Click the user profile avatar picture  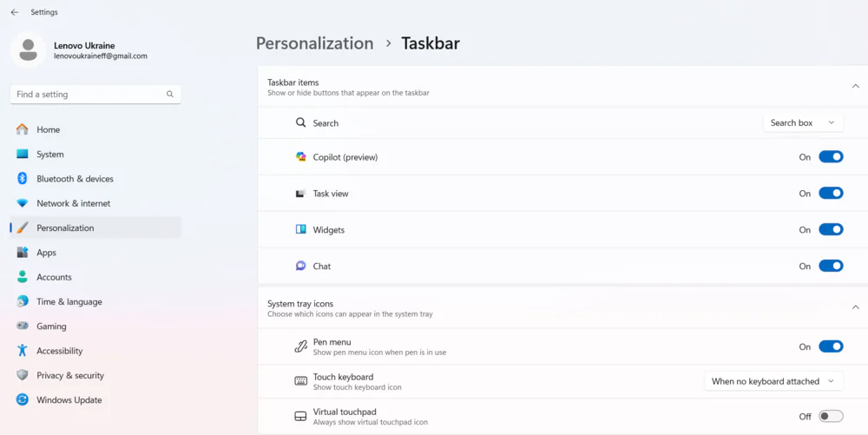(x=29, y=50)
